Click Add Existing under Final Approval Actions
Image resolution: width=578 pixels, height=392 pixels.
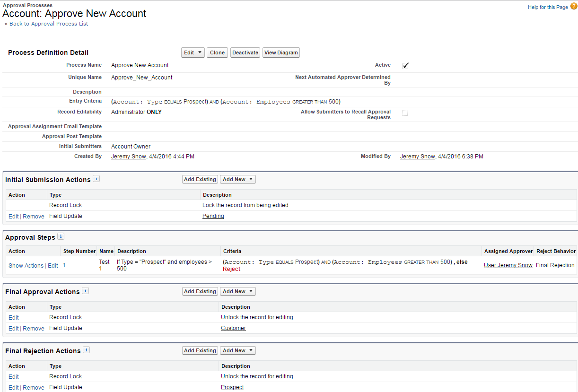200,291
